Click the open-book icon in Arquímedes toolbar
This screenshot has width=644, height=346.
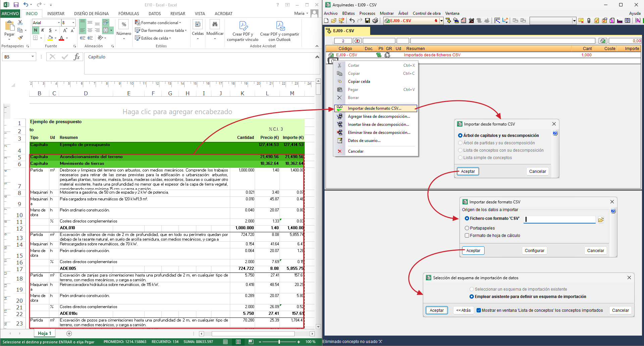point(627,21)
